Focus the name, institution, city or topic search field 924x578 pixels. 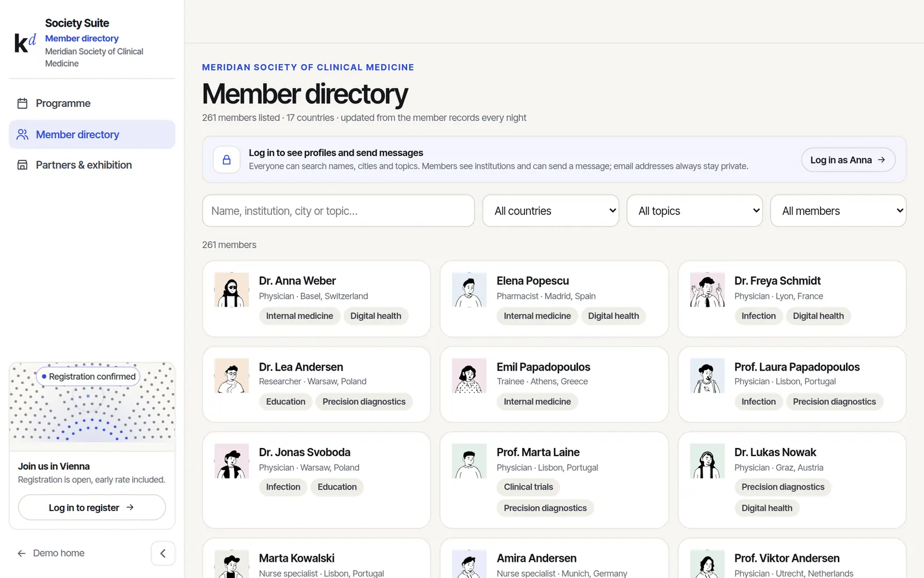[x=338, y=211]
